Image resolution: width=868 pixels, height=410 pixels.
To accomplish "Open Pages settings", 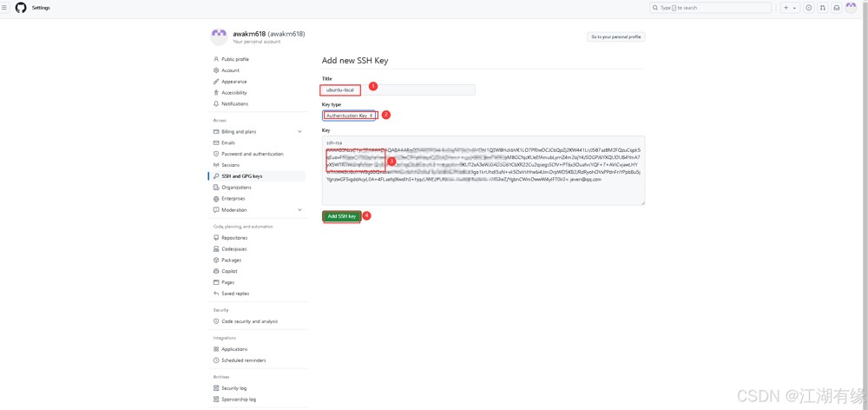I will coord(228,282).
